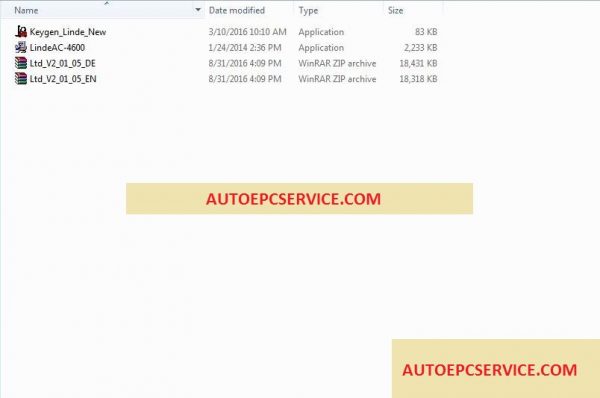600x398 pixels.
Task: Click the file name Ltd_V2_01_05_DE
Action: [63, 64]
